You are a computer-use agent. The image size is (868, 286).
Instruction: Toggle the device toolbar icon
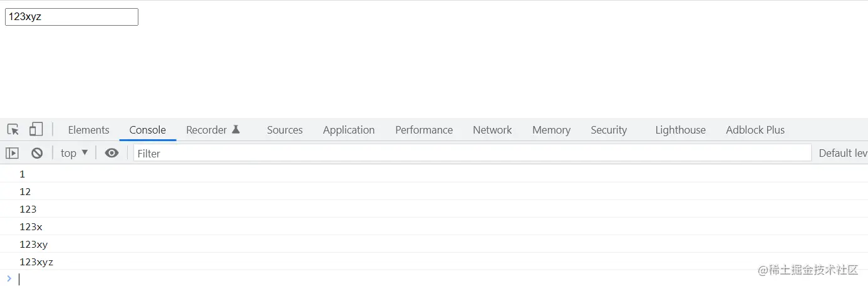coord(36,130)
